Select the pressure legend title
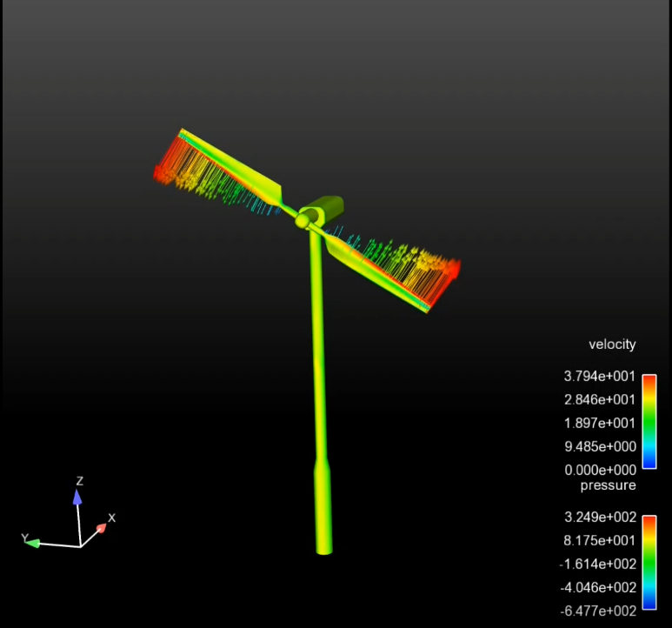The image size is (672, 628). pos(609,485)
